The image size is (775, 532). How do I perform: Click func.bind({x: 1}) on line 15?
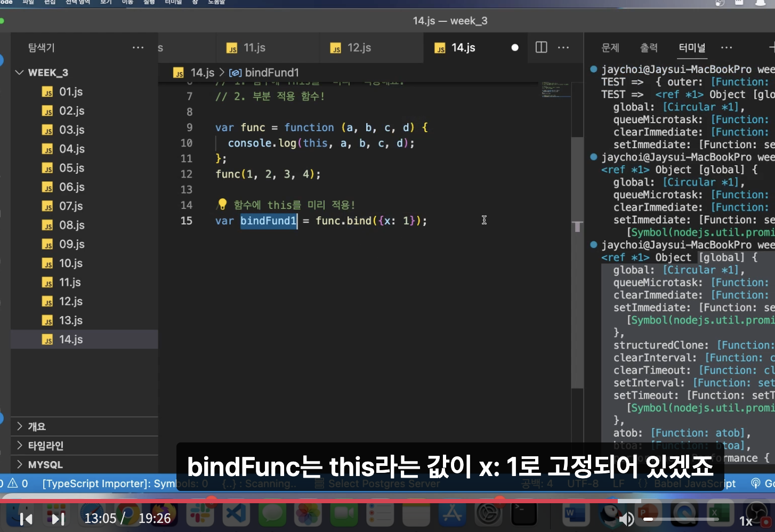click(x=372, y=221)
